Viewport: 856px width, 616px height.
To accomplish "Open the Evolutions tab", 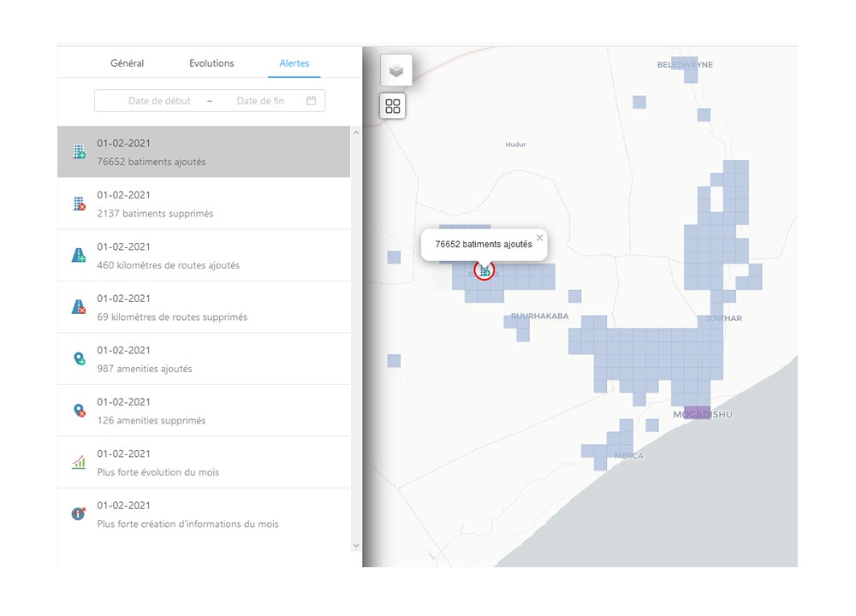I will [x=211, y=63].
